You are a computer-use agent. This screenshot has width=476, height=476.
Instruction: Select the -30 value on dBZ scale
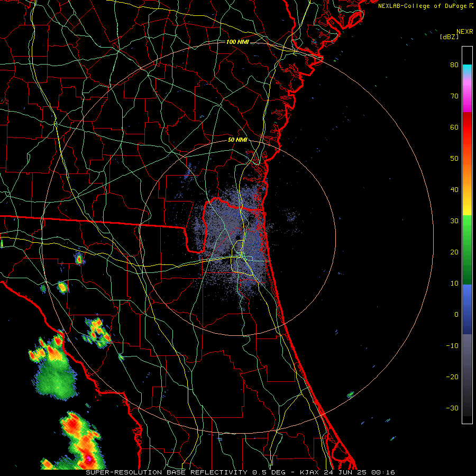click(452, 408)
